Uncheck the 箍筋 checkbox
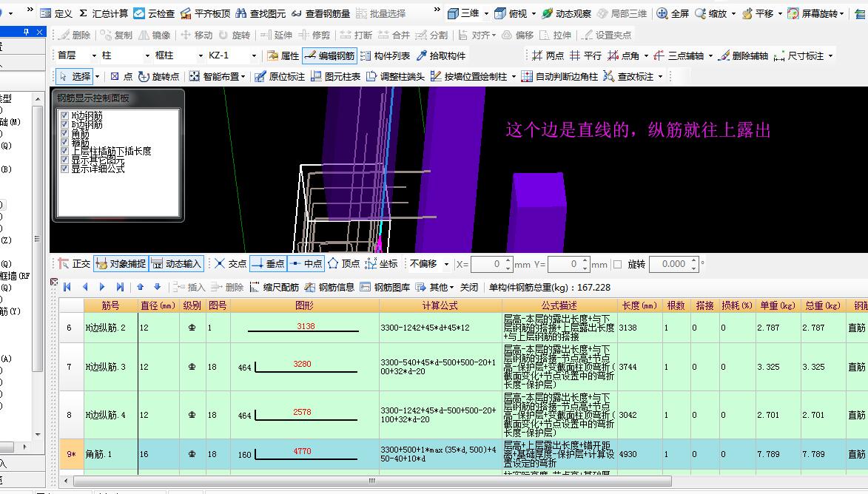 click(x=65, y=142)
